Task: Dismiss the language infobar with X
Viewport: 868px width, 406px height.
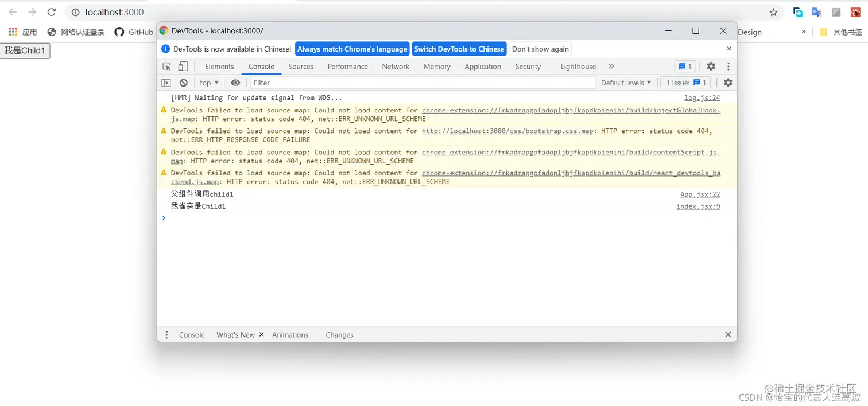Action: [729, 49]
